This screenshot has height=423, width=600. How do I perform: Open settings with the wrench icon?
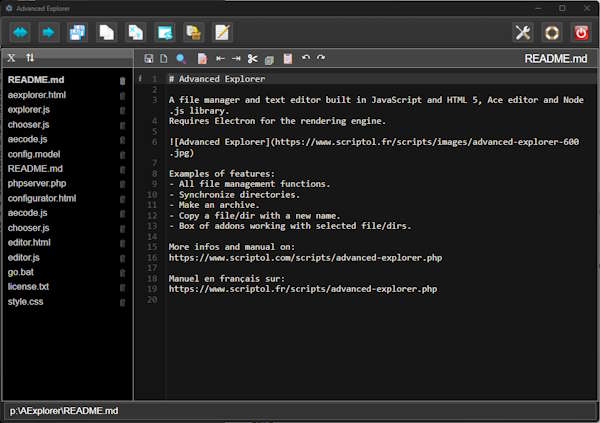pyautogui.click(x=523, y=33)
